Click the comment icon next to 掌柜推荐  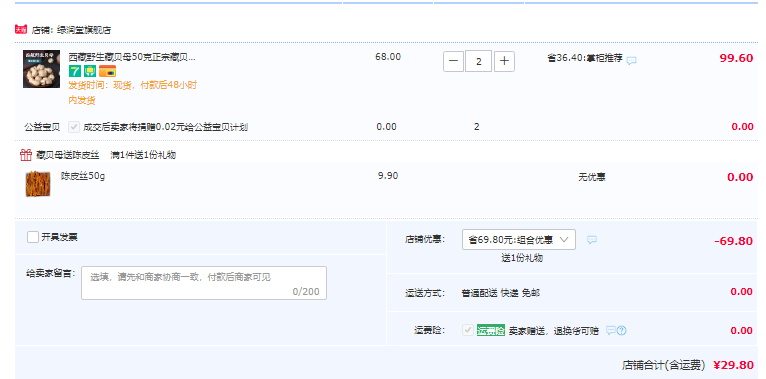pyautogui.click(x=632, y=61)
